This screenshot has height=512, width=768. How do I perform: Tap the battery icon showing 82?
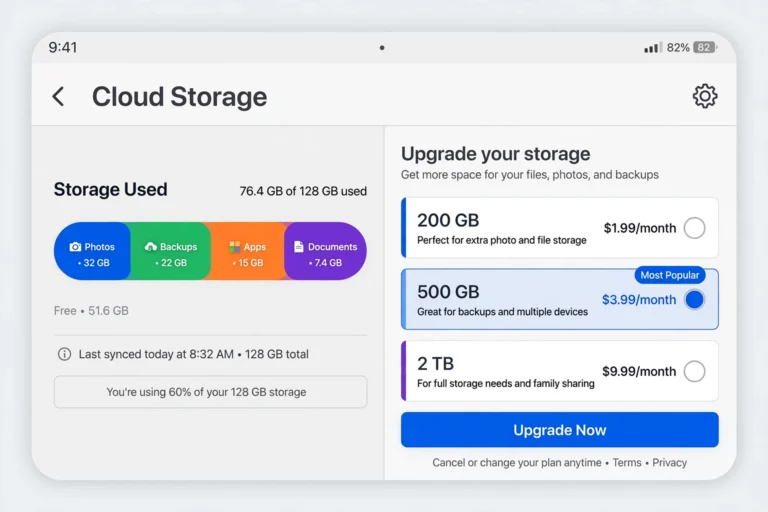[705, 48]
